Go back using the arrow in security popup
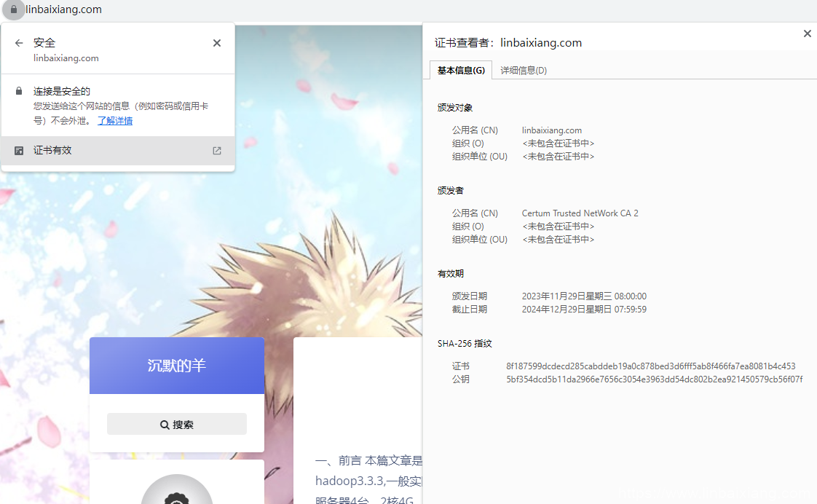 (19, 43)
